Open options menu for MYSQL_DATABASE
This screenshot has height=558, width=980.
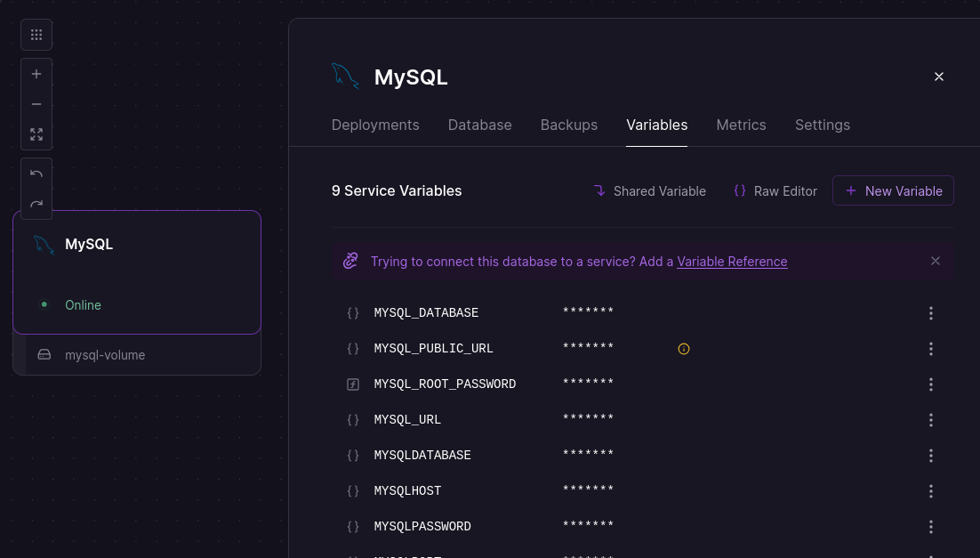click(x=930, y=313)
